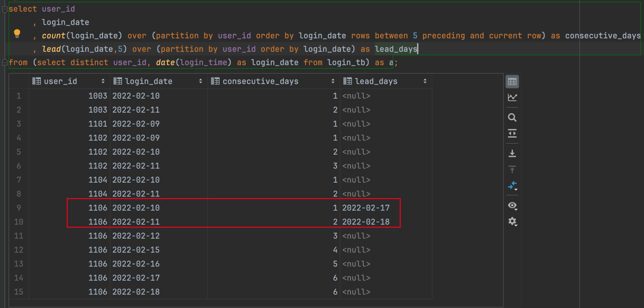644x308 pixels.
Task: Click the yellow lightbulb intention icon
Action: click(17, 33)
